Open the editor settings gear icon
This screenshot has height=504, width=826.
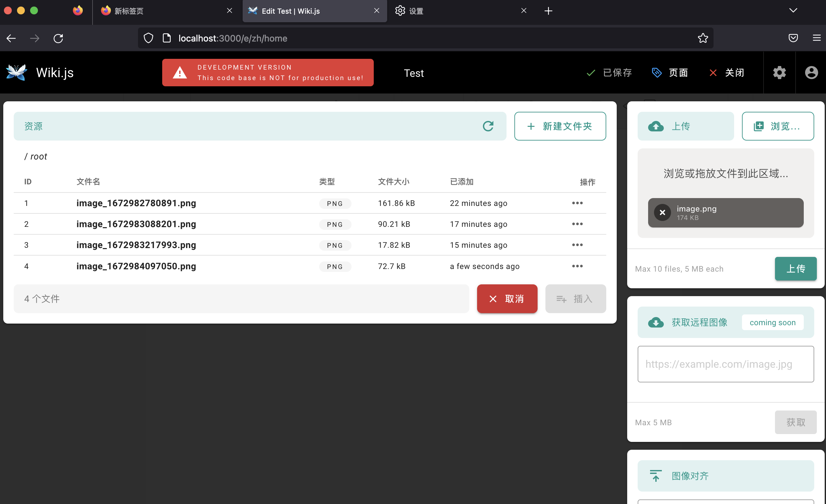click(780, 72)
